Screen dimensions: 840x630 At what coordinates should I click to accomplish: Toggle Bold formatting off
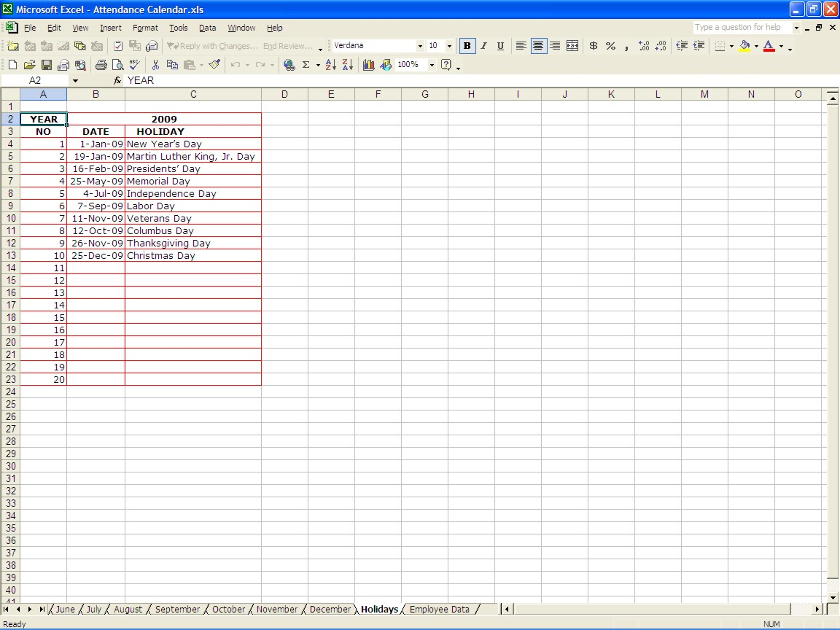click(467, 46)
